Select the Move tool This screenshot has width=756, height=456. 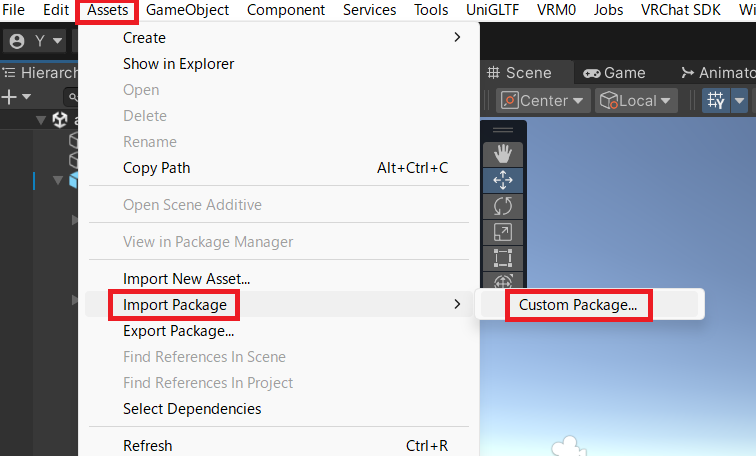click(x=503, y=180)
